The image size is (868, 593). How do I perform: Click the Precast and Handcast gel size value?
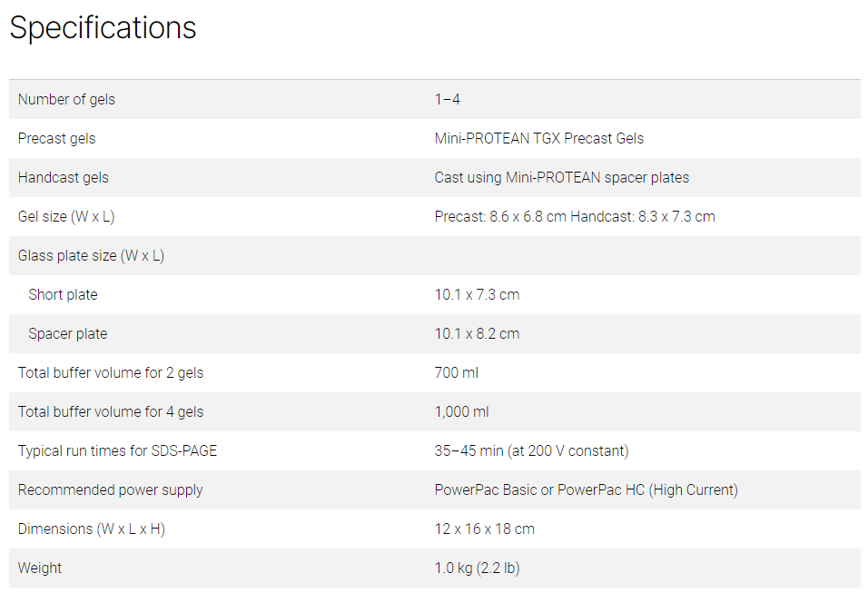[574, 216]
